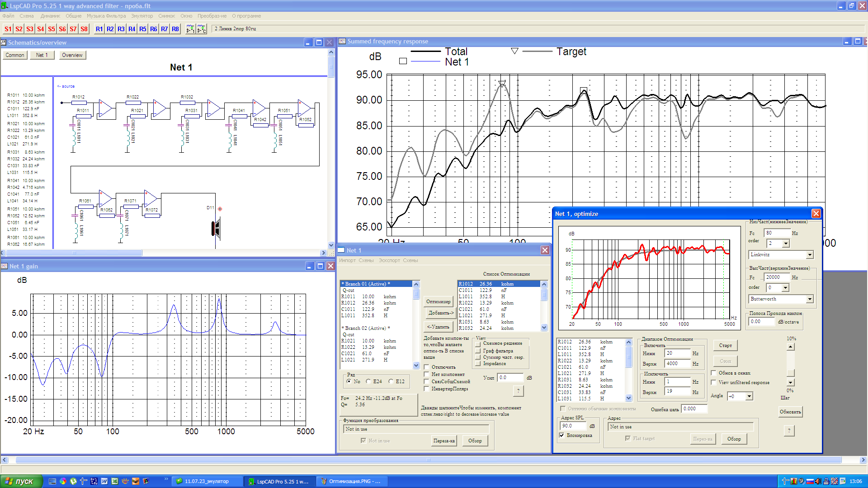
Task: Open the Эмулятор menu
Action: (x=142, y=16)
